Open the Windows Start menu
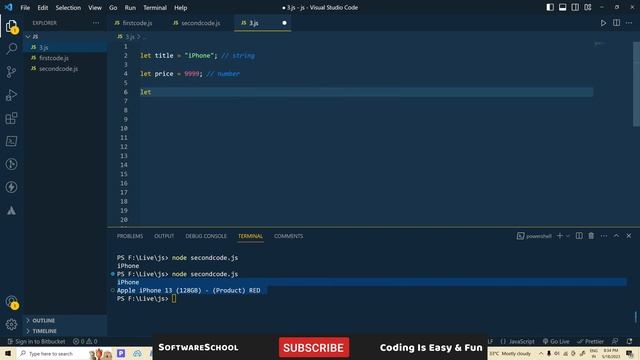Viewport: 640px width, 360px height. (x=8, y=353)
